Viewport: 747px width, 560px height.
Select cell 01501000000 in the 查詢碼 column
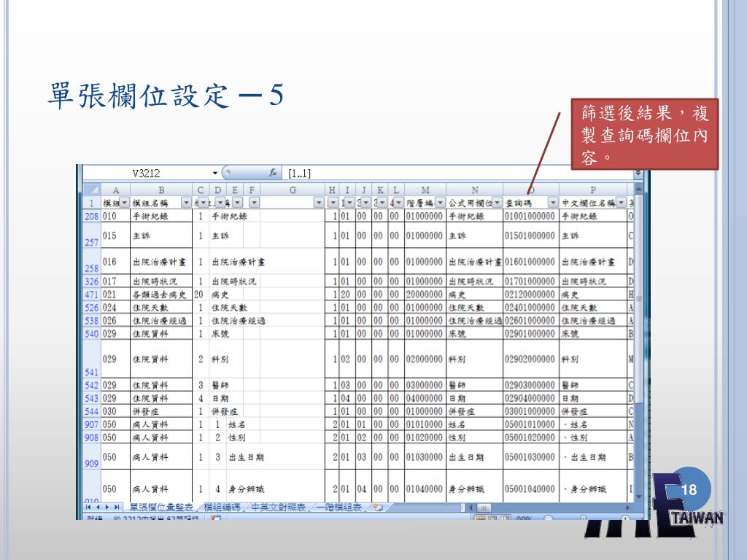click(531, 236)
